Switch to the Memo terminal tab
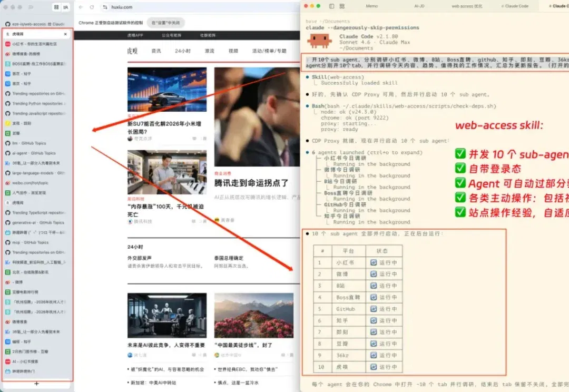The width and height of the screenshot is (569, 392). pos(371,6)
